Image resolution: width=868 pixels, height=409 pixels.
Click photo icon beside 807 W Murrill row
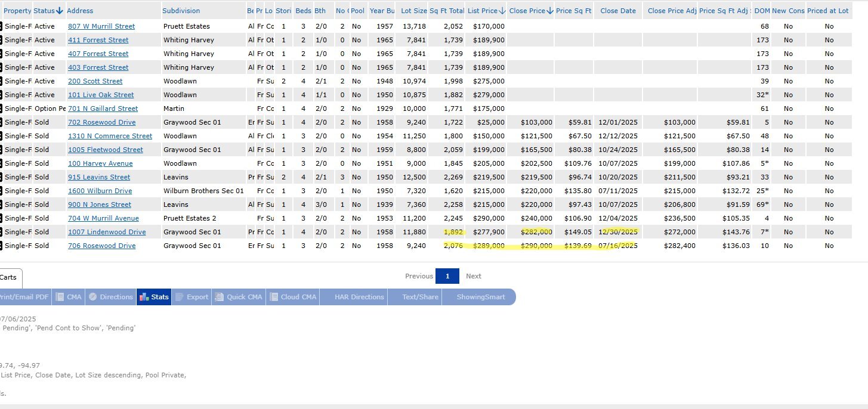pos(1,26)
